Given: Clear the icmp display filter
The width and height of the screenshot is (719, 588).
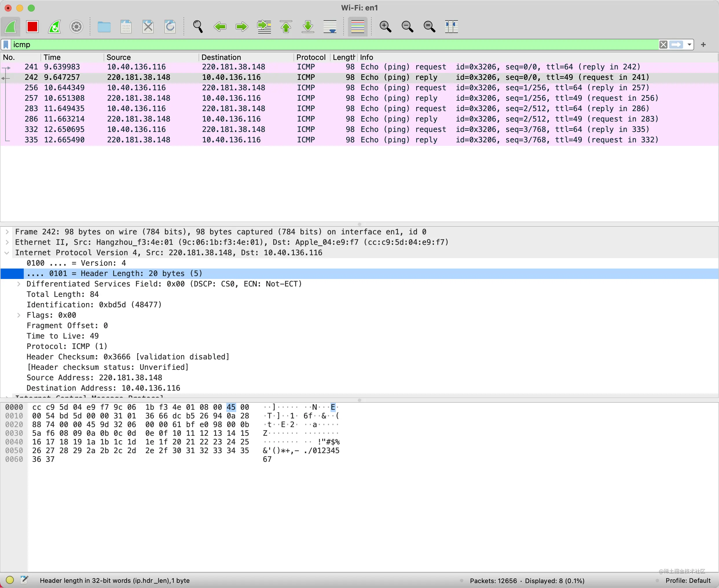Looking at the screenshot, I should tap(663, 45).
